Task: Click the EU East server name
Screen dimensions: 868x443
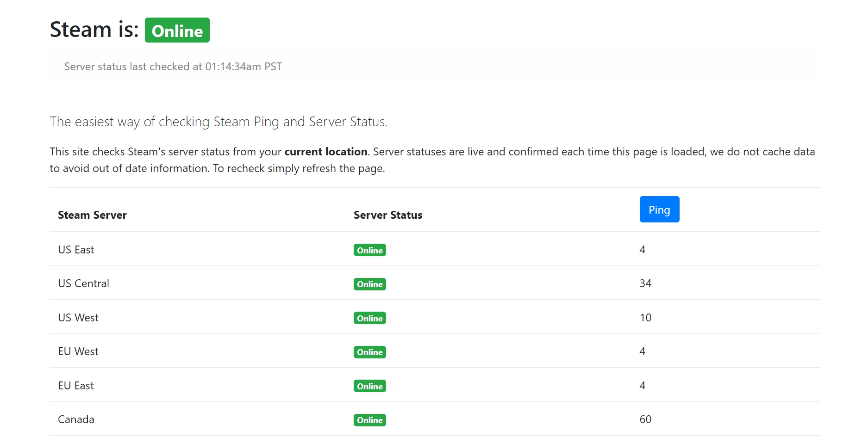Action: pos(76,386)
